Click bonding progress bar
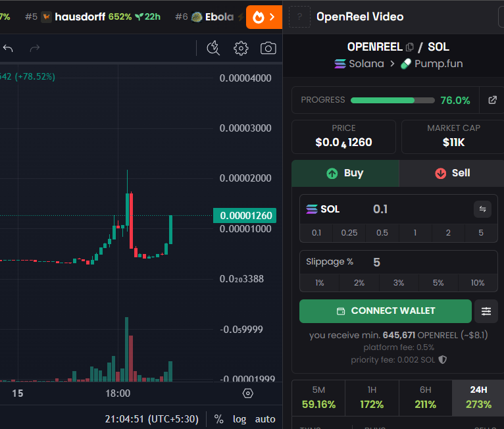Viewport: 504px width, 429px height. click(x=392, y=100)
